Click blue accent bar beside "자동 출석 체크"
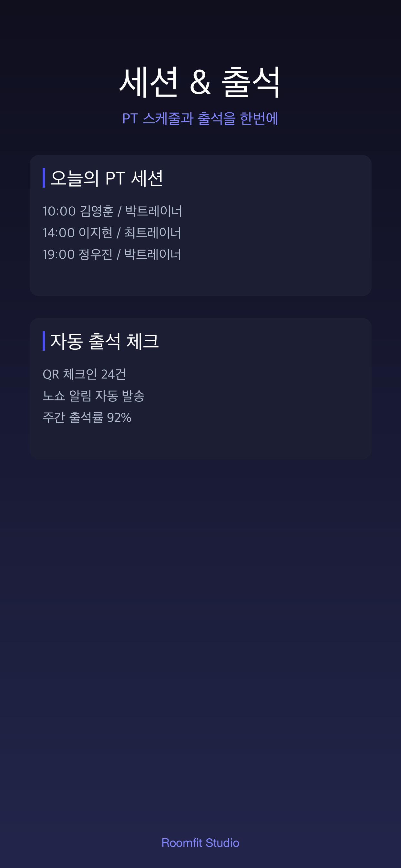Image resolution: width=401 pixels, height=868 pixels. tap(44, 341)
